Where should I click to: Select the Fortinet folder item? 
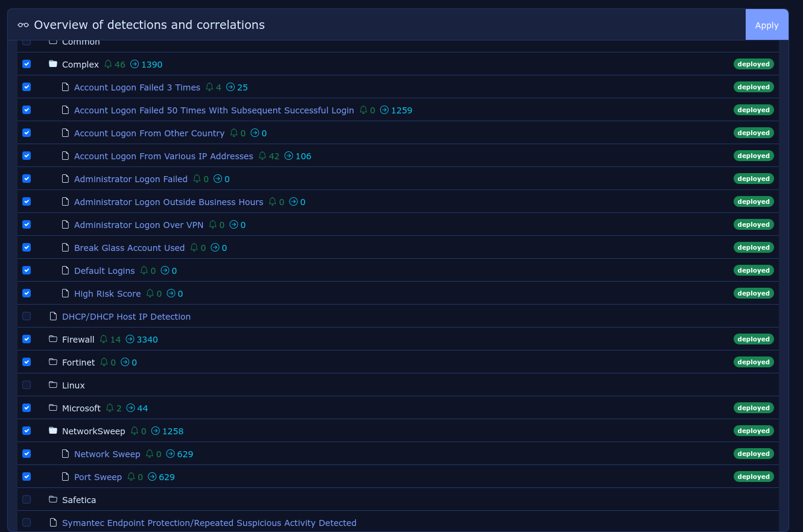78,363
